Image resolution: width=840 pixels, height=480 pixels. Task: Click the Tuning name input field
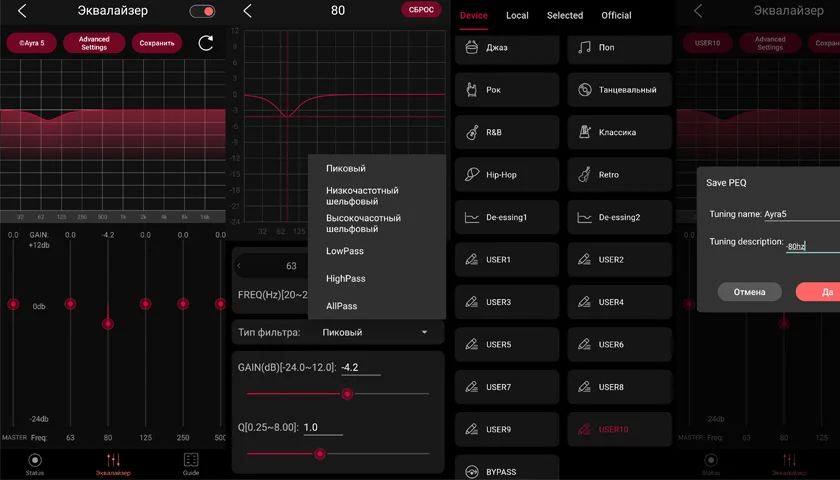800,214
